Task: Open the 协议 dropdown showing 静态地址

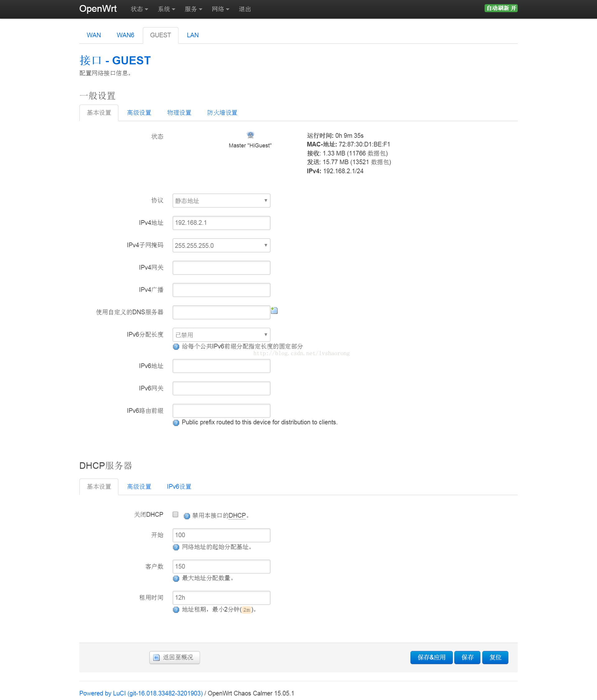Action: [221, 201]
